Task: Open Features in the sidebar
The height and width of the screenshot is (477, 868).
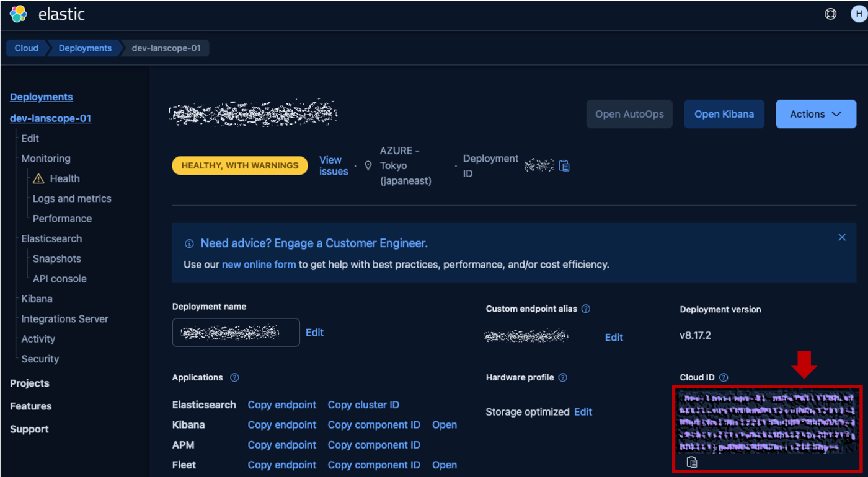Action: (x=31, y=406)
